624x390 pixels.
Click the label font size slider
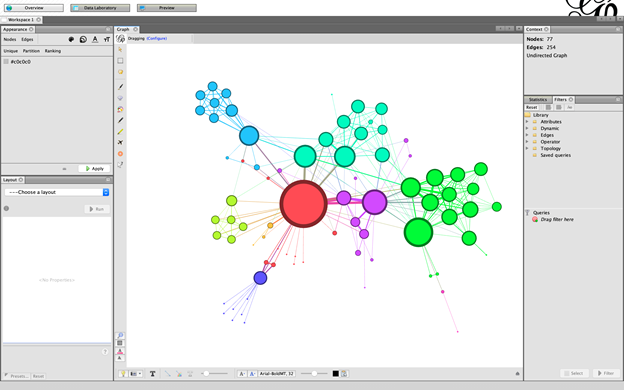[314, 374]
